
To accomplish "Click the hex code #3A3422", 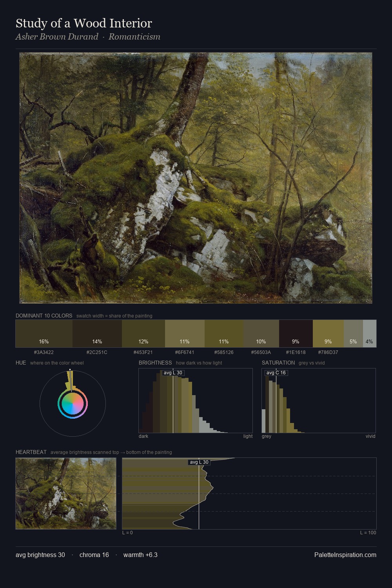I will pos(44,352).
